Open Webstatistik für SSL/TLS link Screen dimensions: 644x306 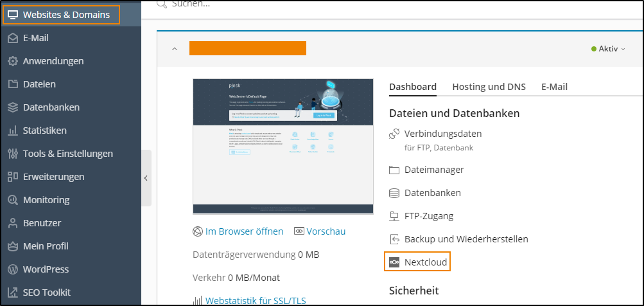[x=256, y=301]
